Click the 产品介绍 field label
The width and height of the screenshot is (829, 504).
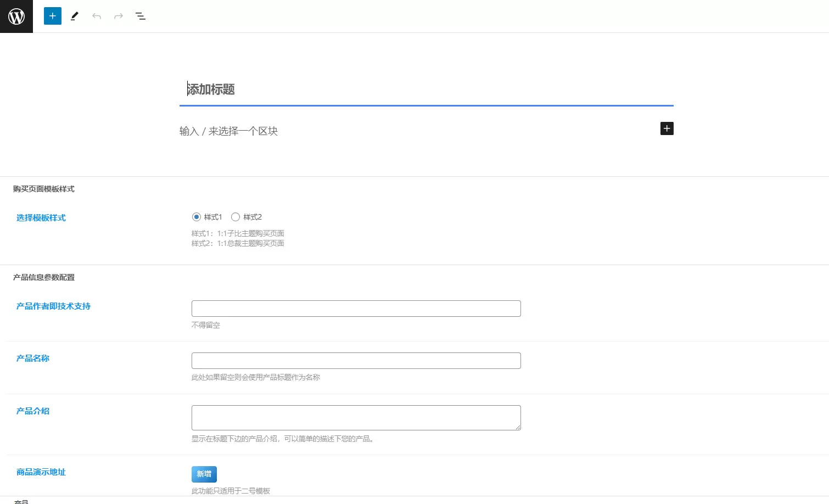(33, 411)
